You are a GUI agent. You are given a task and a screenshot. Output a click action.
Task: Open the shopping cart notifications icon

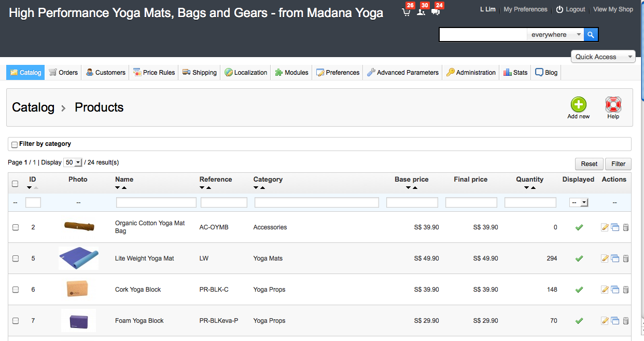point(406,12)
